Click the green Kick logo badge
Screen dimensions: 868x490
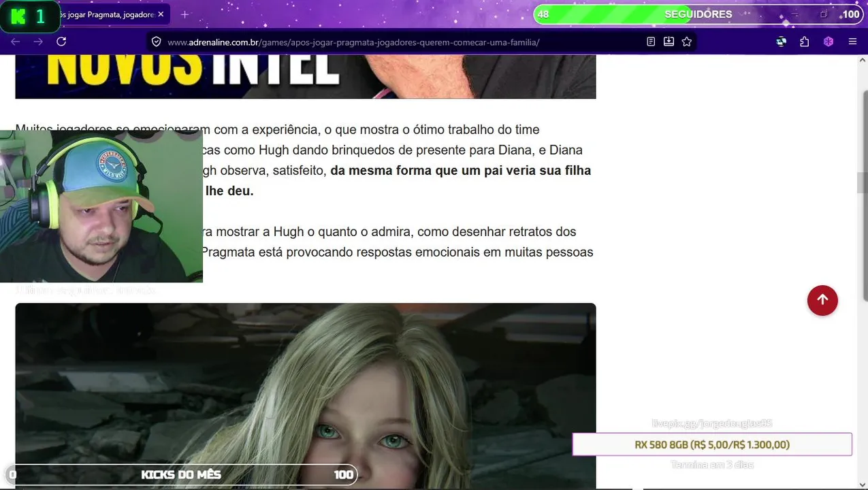pyautogui.click(x=31, y=16)
